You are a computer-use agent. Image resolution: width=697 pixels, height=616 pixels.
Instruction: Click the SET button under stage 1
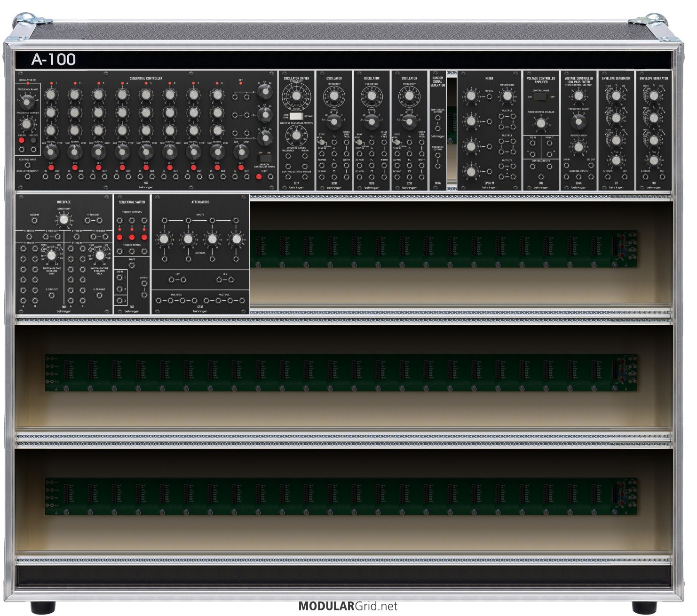[x=51, y=168]
